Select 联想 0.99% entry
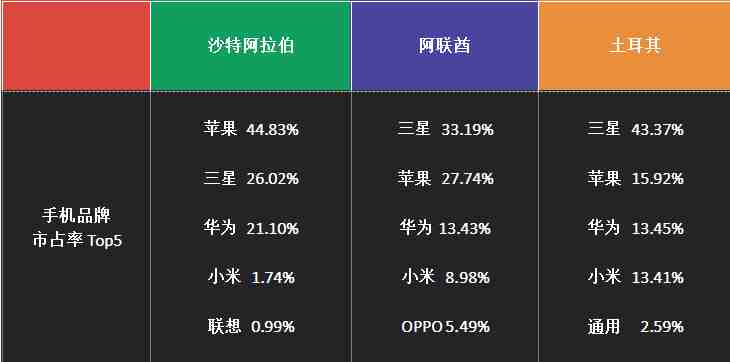Image resolution: width=730 pixels, height=362 pixels. click(251, 327)
